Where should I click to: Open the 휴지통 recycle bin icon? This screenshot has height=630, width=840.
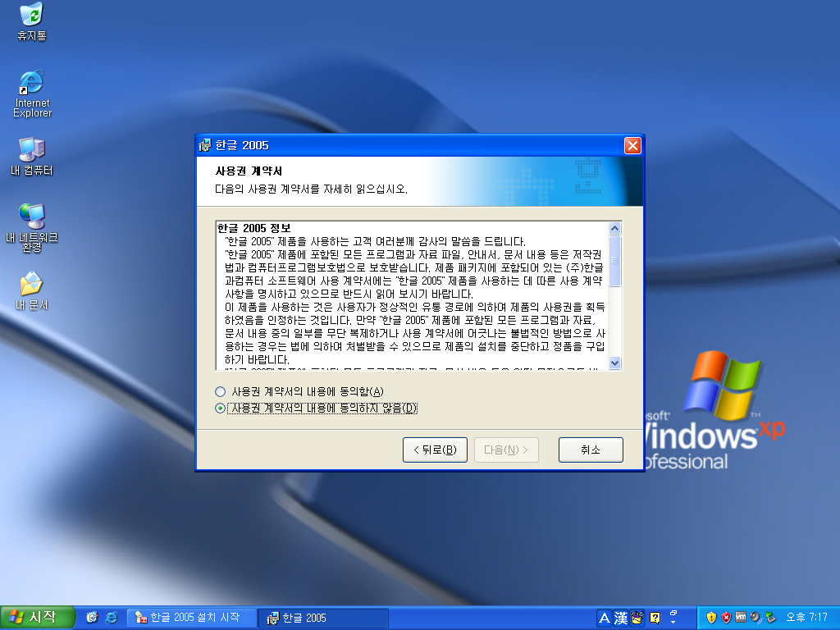[x=32, y=21]
